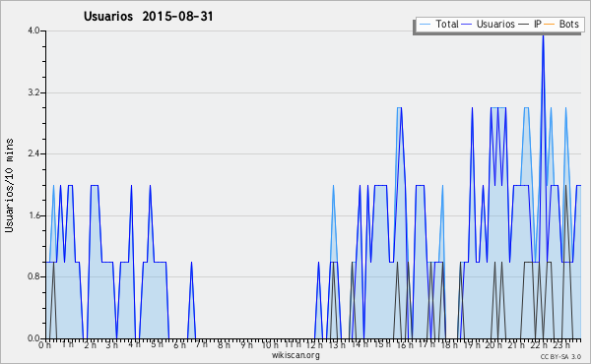Click the y-axis value '4.0'
The height and width of the screenshot is (364, 591).
click(x=33, y=30)
